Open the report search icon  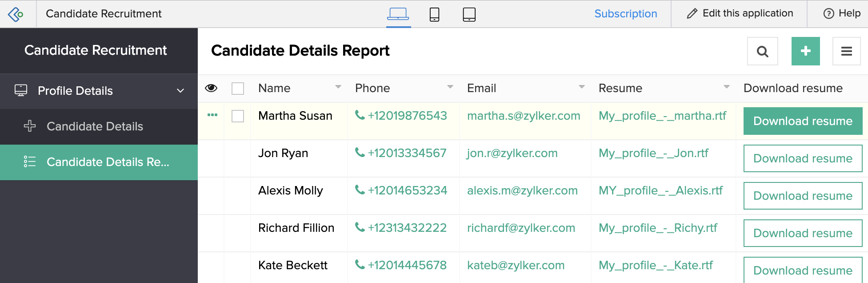tap(762, 52)
